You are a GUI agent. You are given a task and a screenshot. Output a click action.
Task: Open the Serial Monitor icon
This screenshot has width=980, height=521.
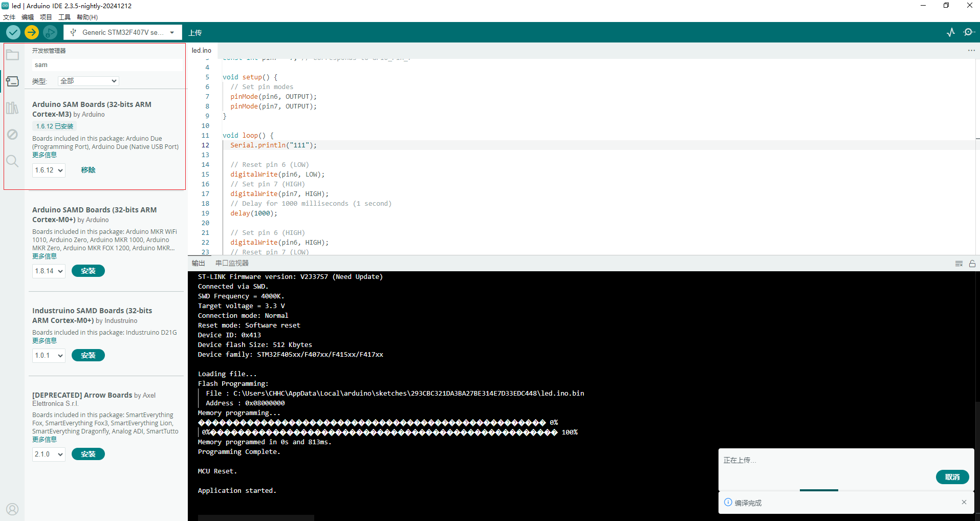pyautogui.click(x=969, y=32)
